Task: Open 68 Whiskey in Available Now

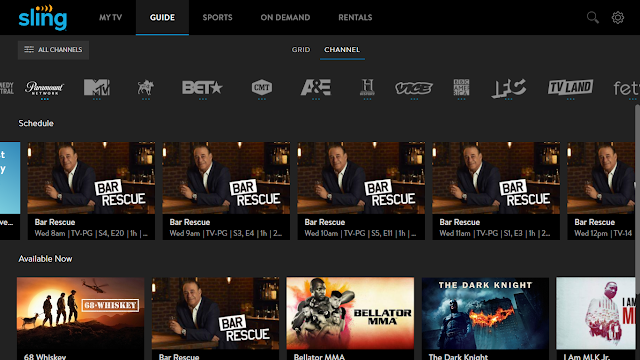Action: 80,313
